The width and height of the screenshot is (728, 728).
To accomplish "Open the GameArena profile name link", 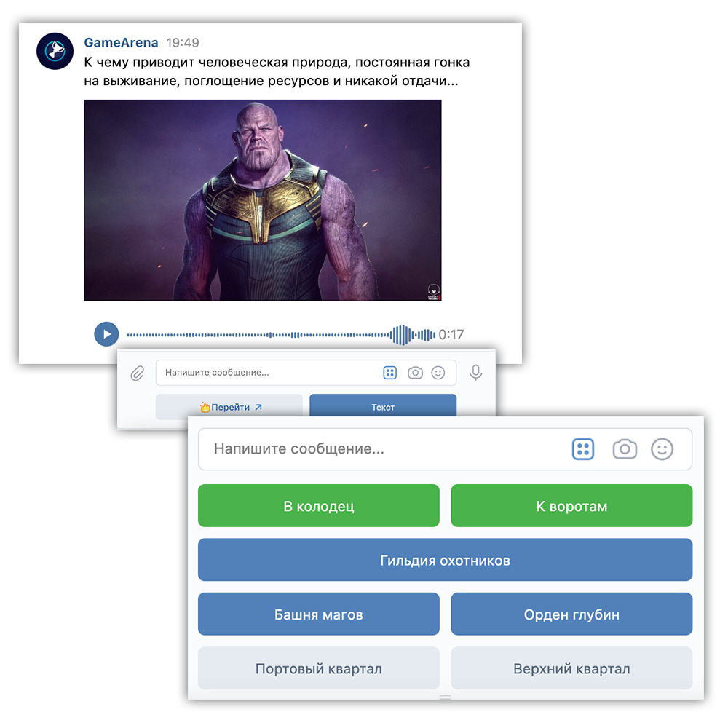I will [121, 43].
